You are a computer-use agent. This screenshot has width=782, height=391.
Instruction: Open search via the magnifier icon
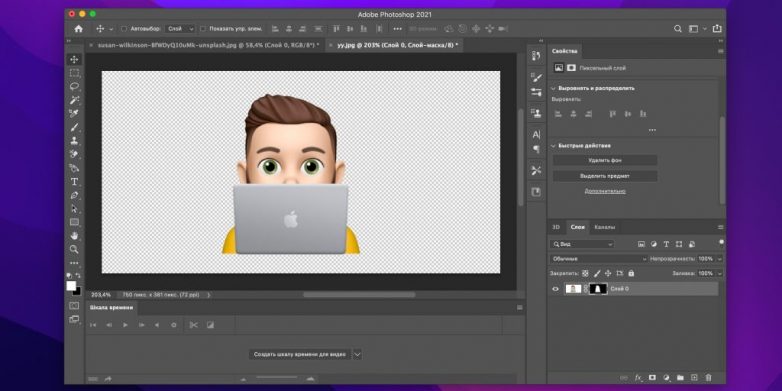(x=678, y=29)
